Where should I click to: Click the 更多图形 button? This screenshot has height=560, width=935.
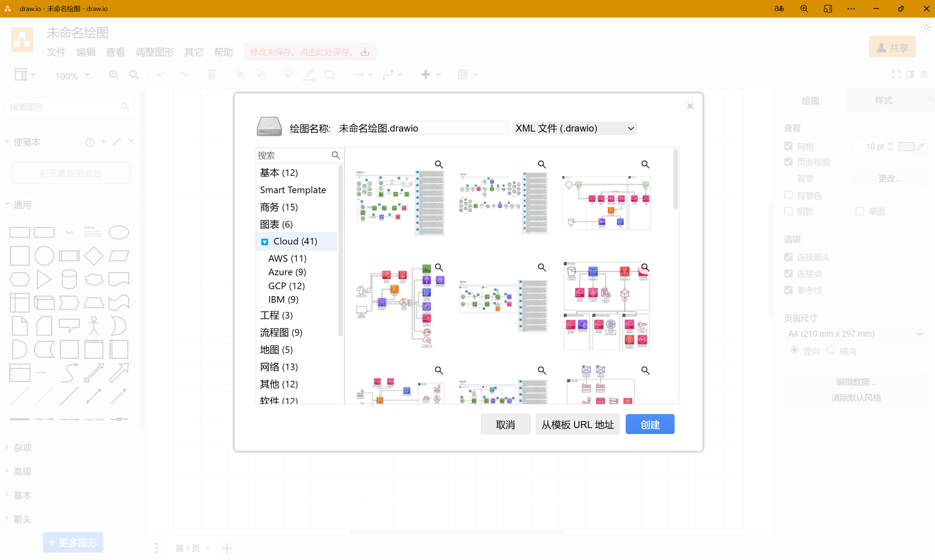click(73, 542)
